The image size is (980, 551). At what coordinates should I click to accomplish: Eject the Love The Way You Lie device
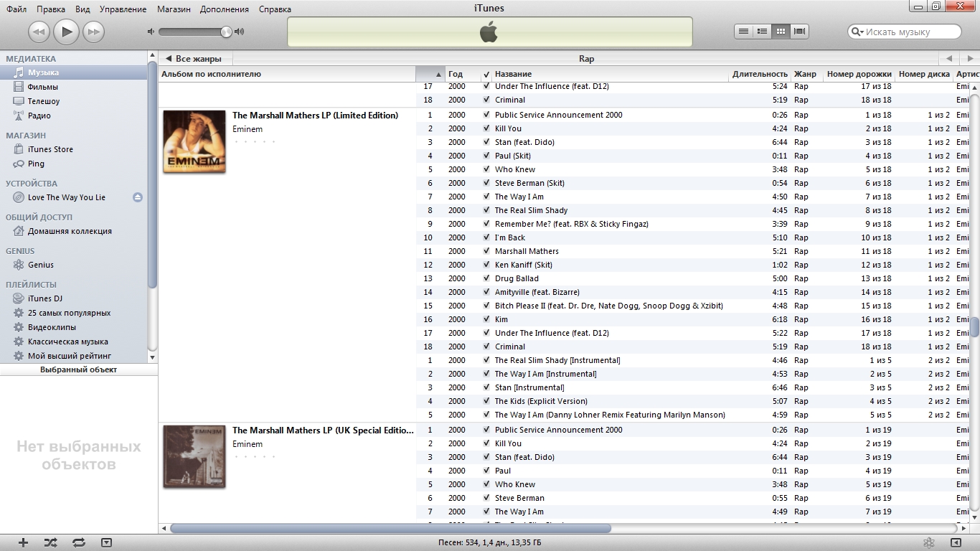point(137,197)
